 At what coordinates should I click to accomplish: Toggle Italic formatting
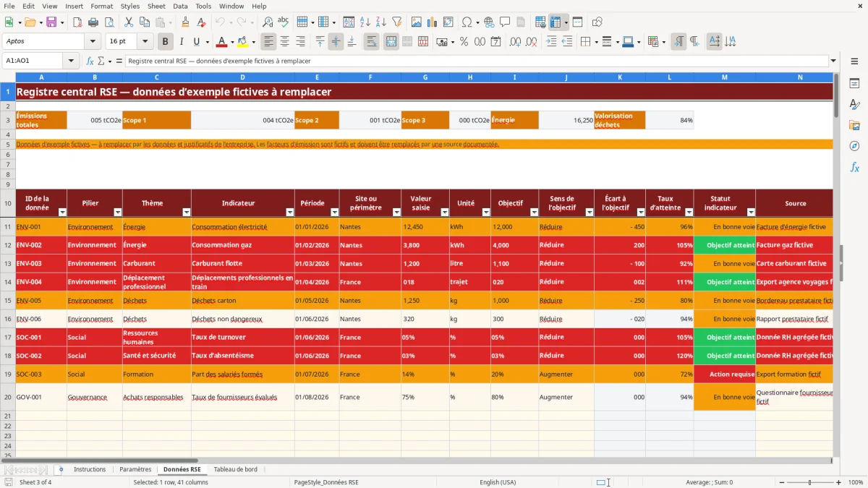(182, 42)
